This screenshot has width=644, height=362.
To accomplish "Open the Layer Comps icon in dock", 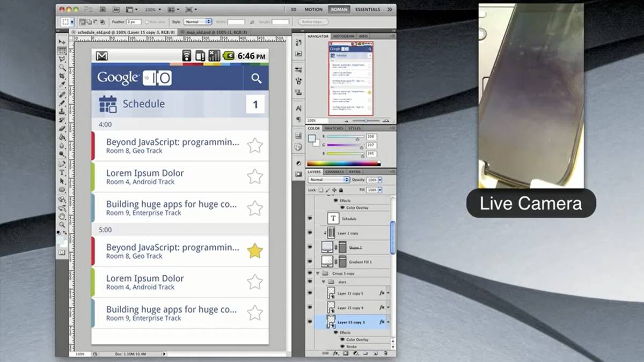I will pyautogui.click(x=298, y=136).
